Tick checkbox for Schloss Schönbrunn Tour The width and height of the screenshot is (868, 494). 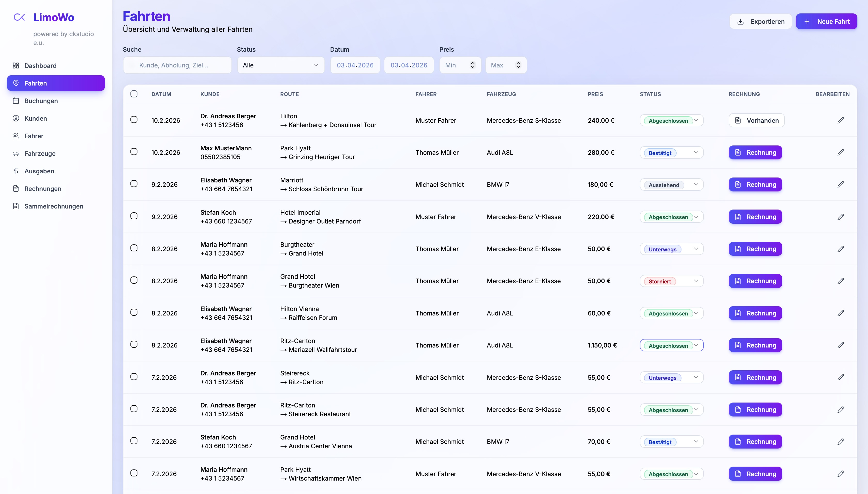click(134, 183)
